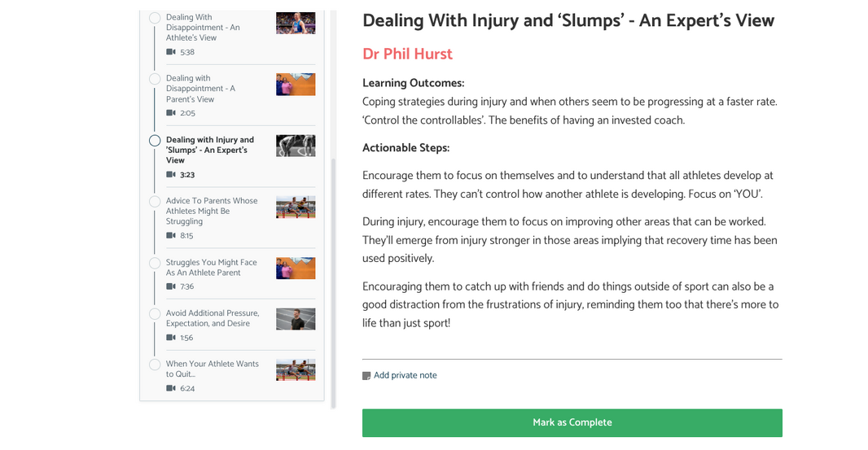
Task: Select Dealing with Injury and 'Slumps' lesson item
Action: pyautogui.click(x=210, y=150)
